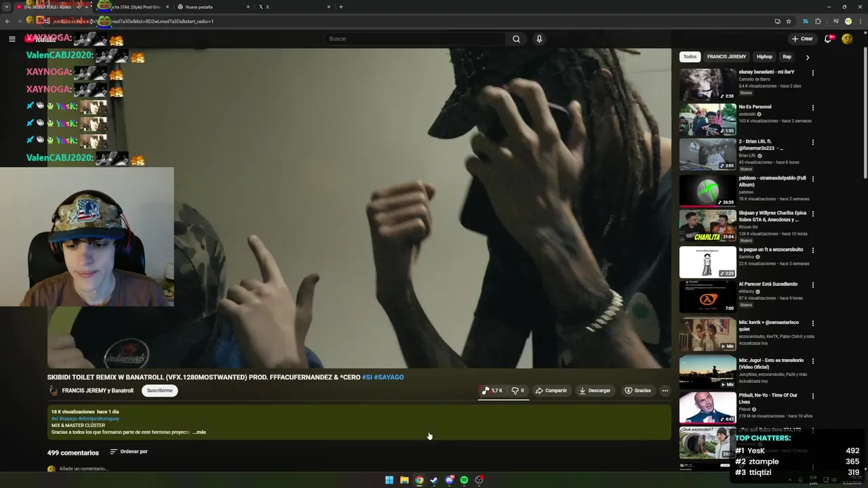This screenshot has height=488, width=868.
Task: Open the YouTube hamburger guide menu
Action: click(x=12, y=39)
